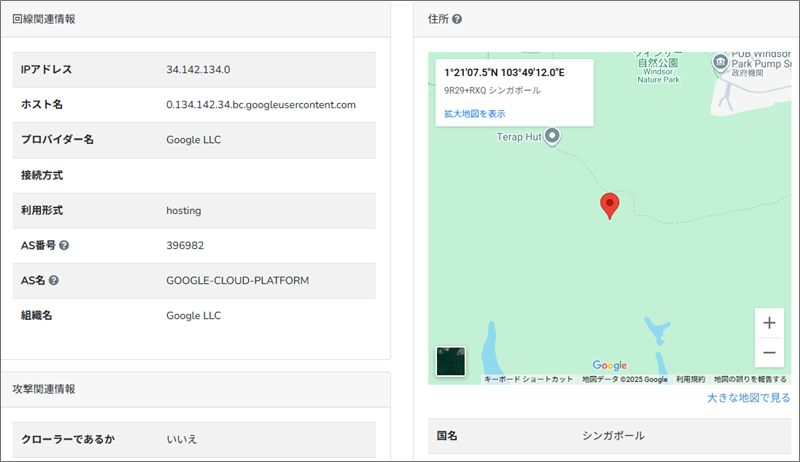Switch to satellite view via the map thumbnail

coord(451,362)
